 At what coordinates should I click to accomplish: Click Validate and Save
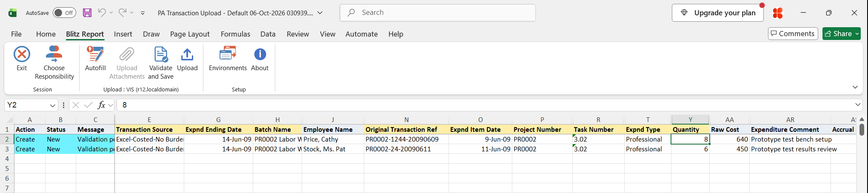pyautogui.click(x=161, y=63)
